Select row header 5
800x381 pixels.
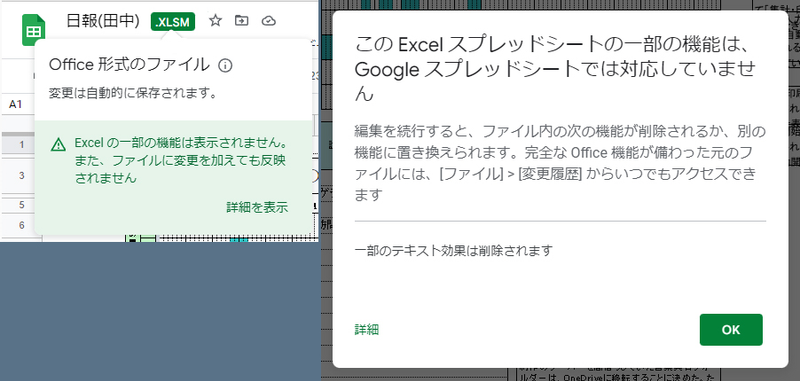[21, 205]
